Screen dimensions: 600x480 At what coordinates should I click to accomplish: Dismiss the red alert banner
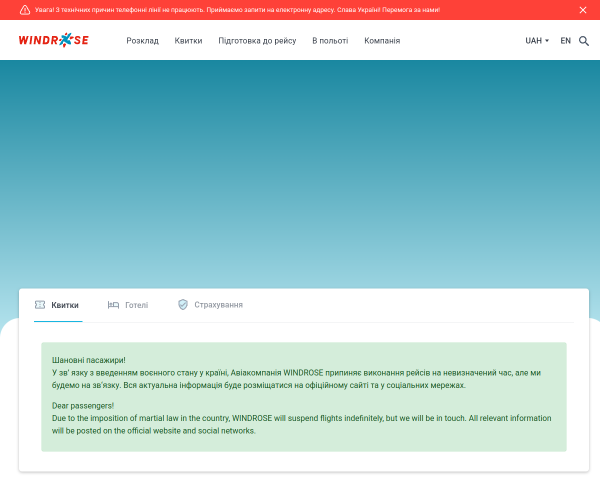(583, 10)
